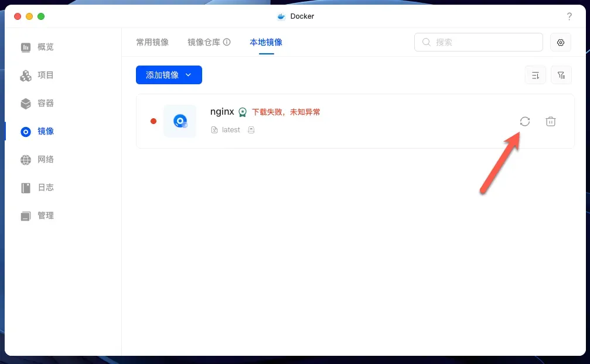Maximize the Docker window
Screen dimensions: 590x364
41,16
